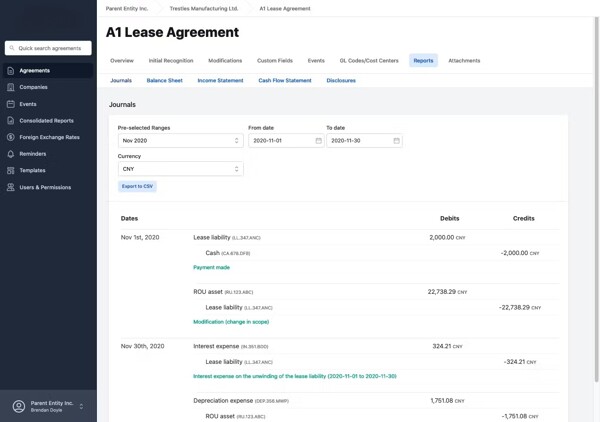This screenshot has height=422, width=600.
Task: Open the Initial Recognition tab
Action: [x=171, y=60]
